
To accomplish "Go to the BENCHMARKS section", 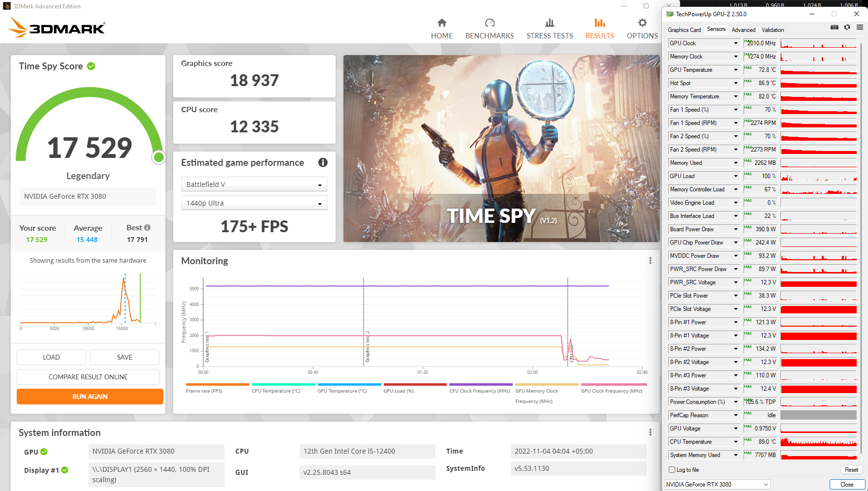I will point(490,36).
